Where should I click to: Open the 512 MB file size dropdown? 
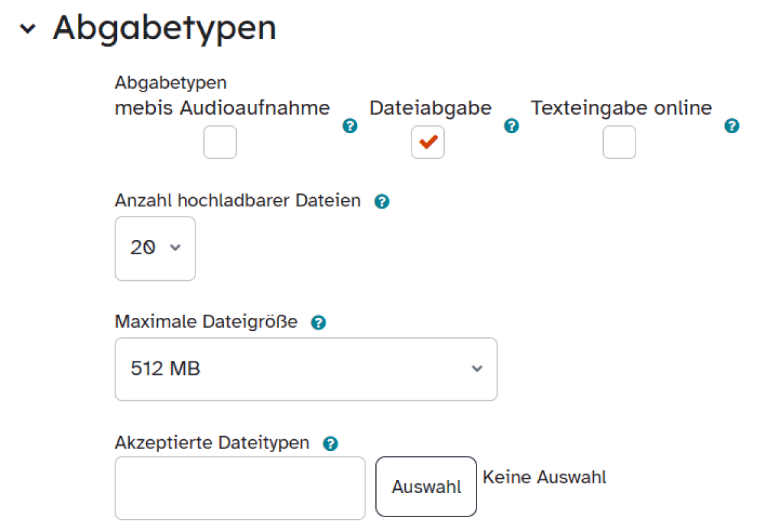[306, 369]
